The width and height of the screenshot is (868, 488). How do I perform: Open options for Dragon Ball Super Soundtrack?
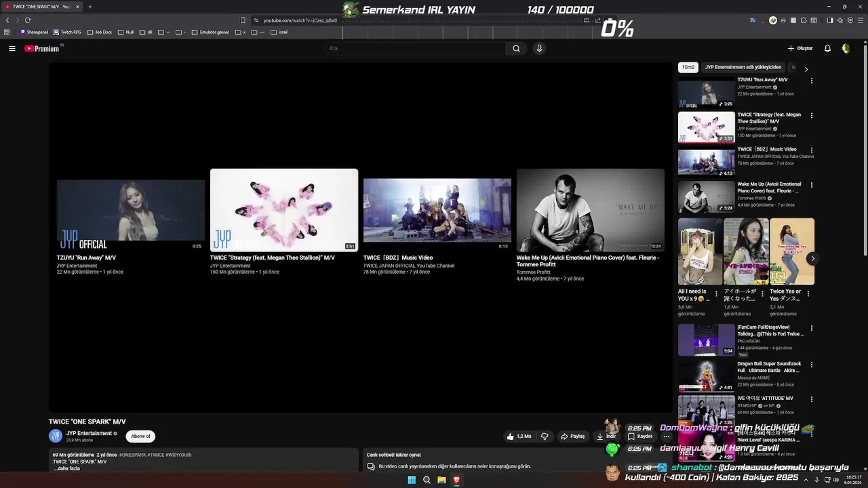click(811, 365)
